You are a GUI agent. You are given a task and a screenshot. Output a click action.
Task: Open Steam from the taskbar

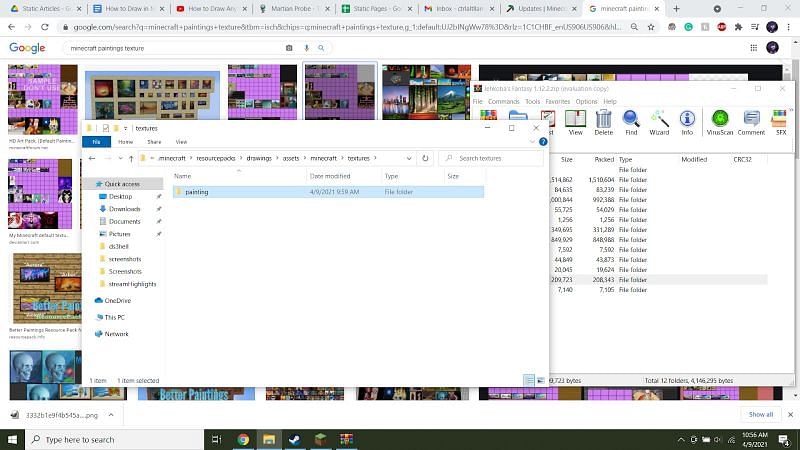point(295,439)
